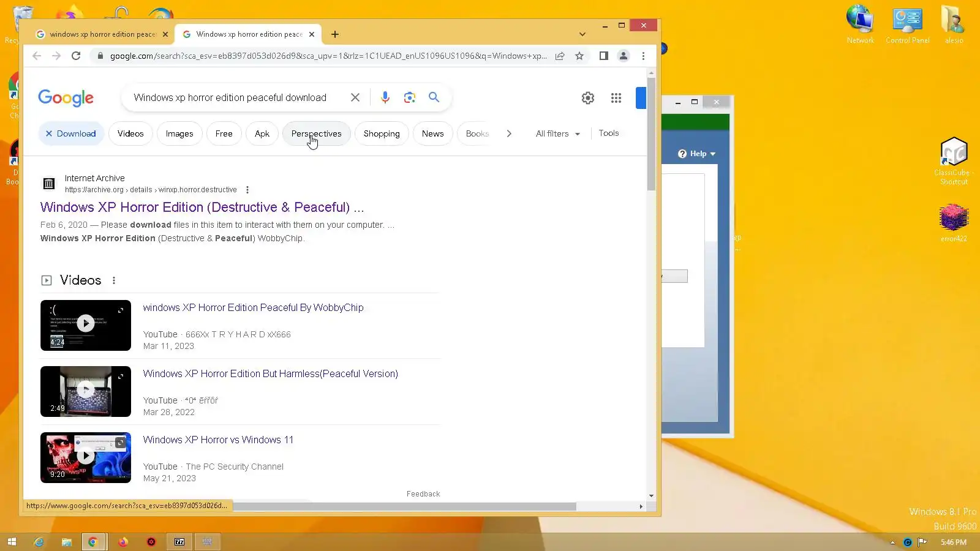980x551 pixels.
Task: Close the first Chrome tab
Action: pos(165,34)
